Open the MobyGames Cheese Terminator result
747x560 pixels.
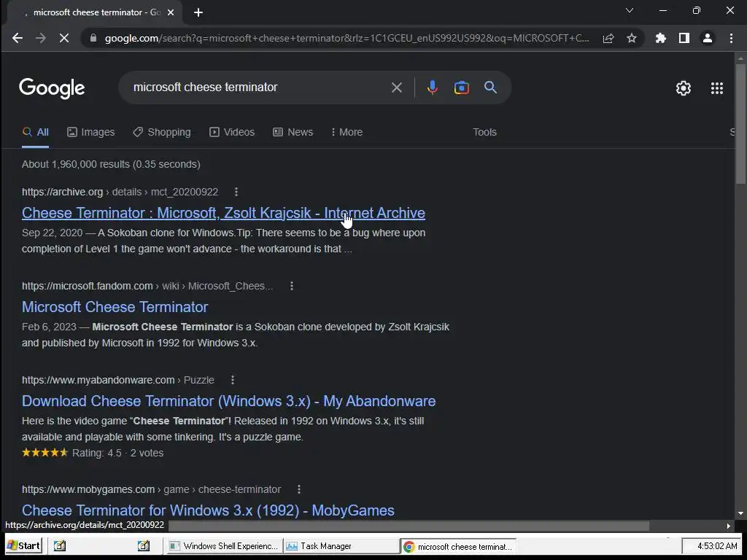(x=208, y=510)
